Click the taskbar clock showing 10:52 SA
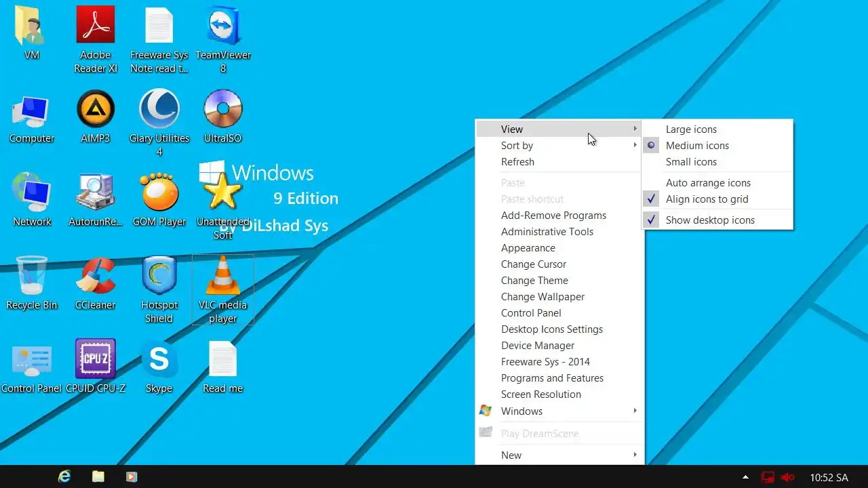 (x=829, y=478)
